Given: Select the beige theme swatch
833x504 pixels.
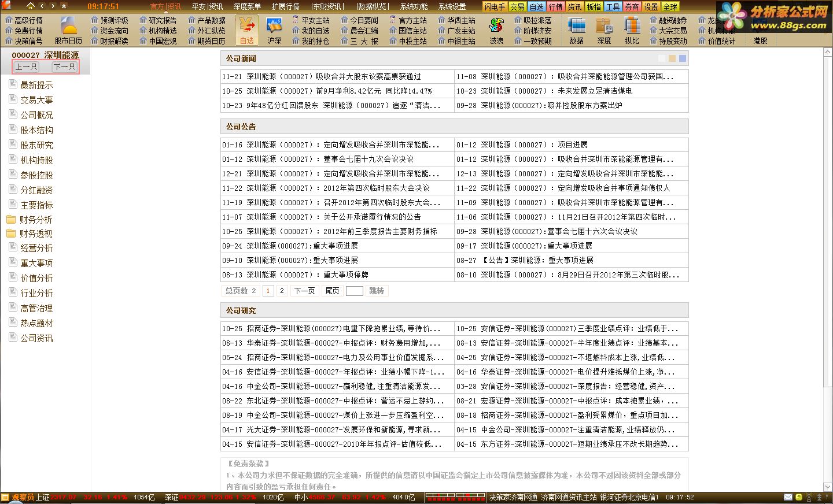Looking at the screenshot, I should 672,58.
